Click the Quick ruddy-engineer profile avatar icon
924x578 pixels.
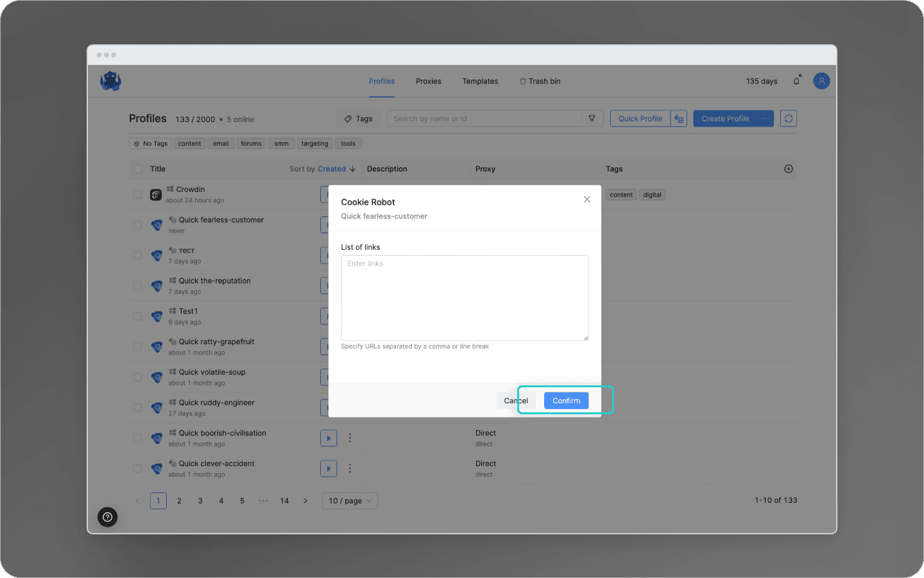[x=157, y=408]
